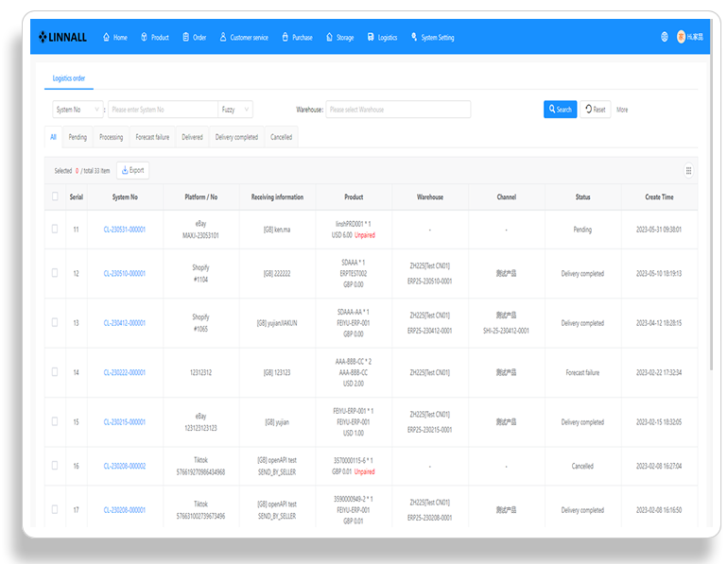This screenshot has height=564, width=728.
Task: Click the Unpaired label in row 11
Action: click(365, 235)
